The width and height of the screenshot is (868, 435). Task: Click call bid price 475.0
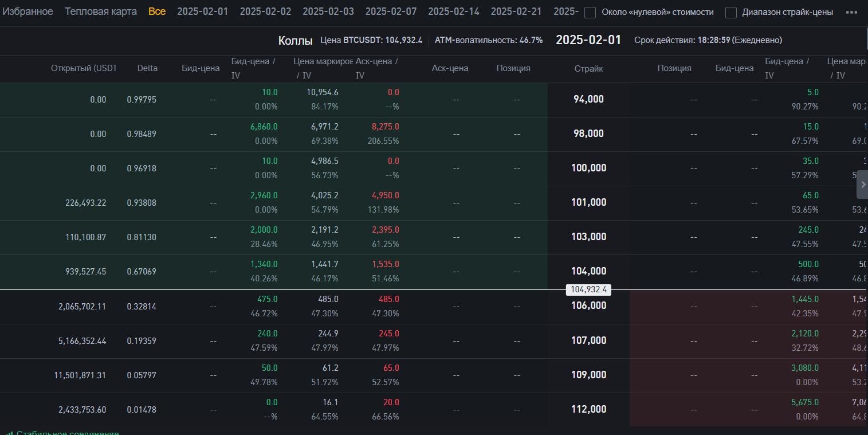(x=268, y=299)
